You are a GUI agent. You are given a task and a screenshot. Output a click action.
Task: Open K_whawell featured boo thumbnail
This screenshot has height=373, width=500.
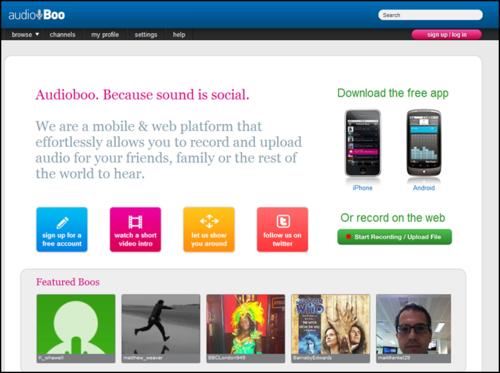[76, 328]
